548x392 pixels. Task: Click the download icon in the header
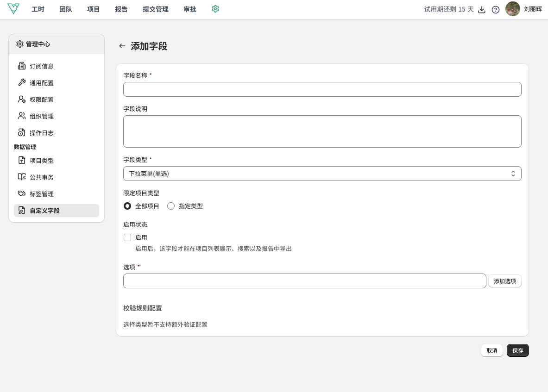[482, 10]
